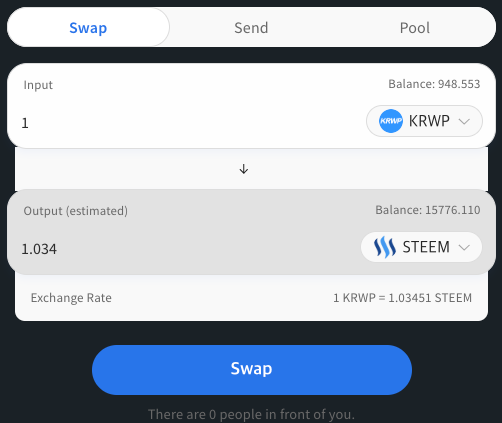The height and width of the screenshot is (423, 502).
Task: Expand the KRWP token chevron
Action: point(464,121)
